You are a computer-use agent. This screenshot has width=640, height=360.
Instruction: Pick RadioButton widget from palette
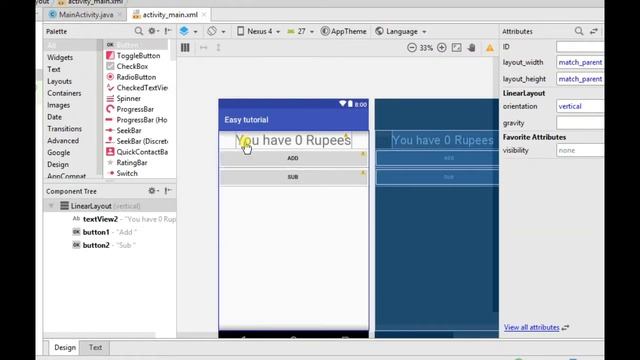coord(137,77)
